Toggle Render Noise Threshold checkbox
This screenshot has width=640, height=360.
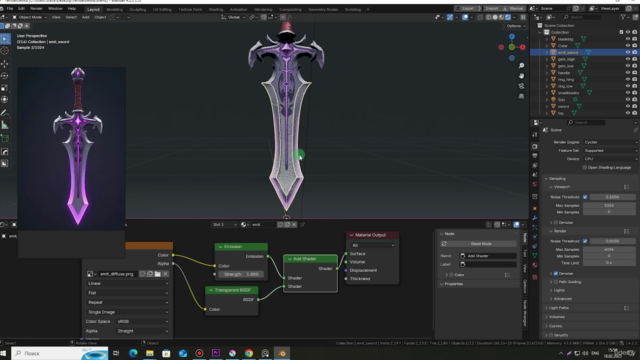pyautogui.click(x=585, y=241)
